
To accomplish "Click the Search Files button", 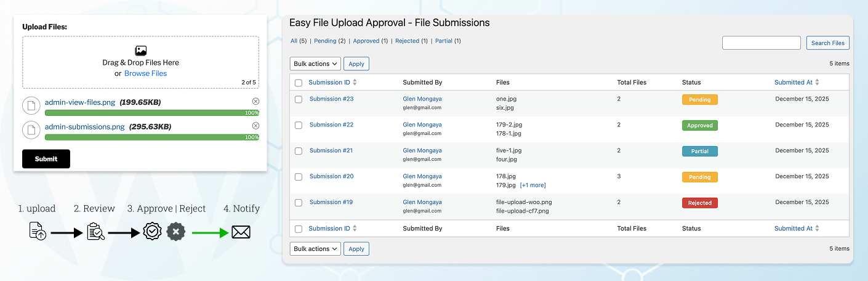I will click(x=827, y=43).
